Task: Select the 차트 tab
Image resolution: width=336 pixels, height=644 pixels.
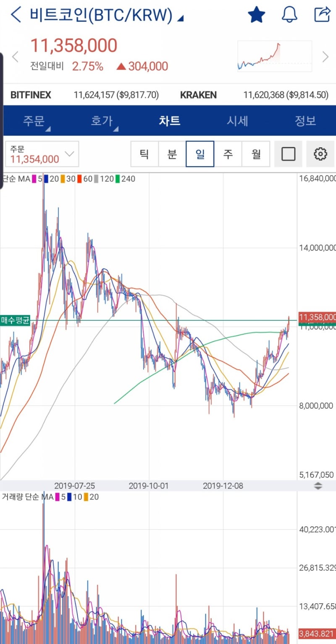Action: click(170, 121)
